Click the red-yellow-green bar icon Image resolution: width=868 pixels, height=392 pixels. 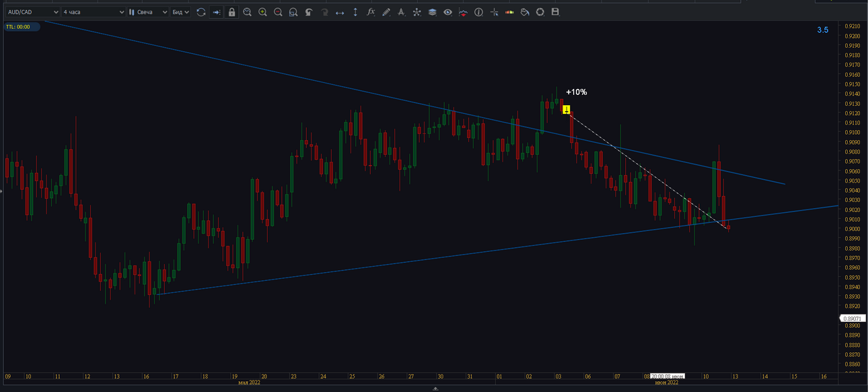click(x=510, y=12)
